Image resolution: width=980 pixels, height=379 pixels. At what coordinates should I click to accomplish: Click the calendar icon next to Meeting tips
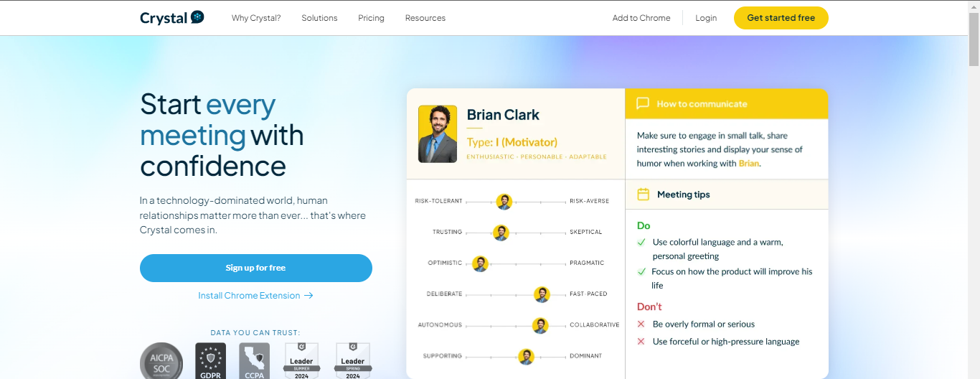(643, 195)
